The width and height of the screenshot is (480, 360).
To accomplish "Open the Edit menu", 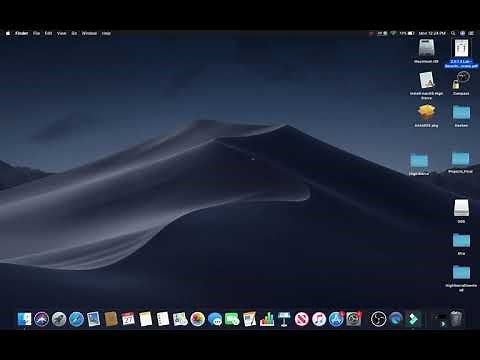I will (48, 33).
